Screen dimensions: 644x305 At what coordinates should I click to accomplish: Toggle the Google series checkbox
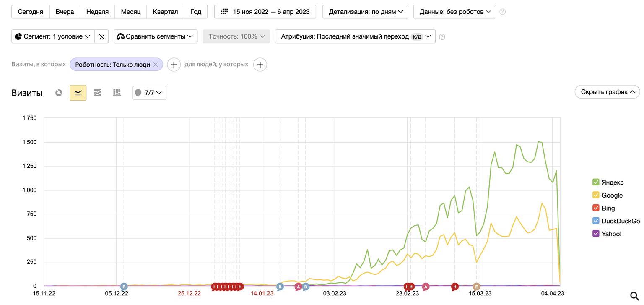point(596,195)
